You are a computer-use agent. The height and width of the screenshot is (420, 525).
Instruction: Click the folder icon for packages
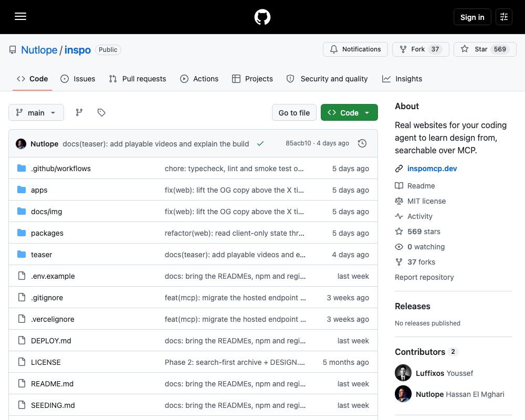[22, 233]
